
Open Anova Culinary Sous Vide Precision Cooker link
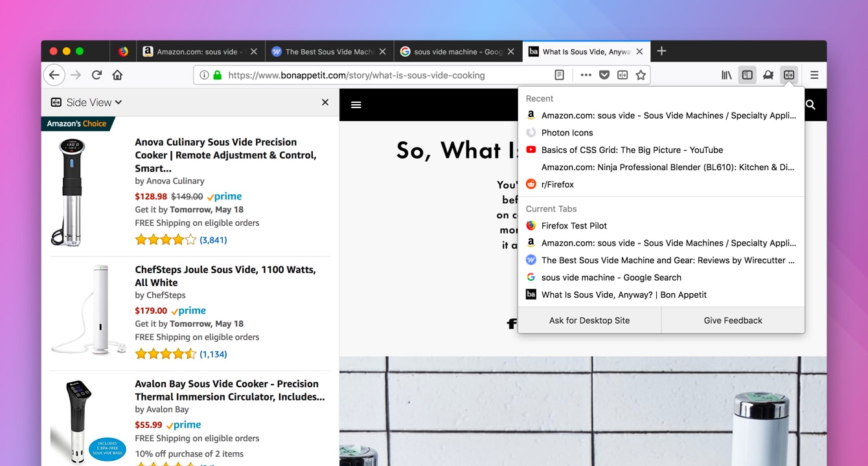[x=225, y=155]
